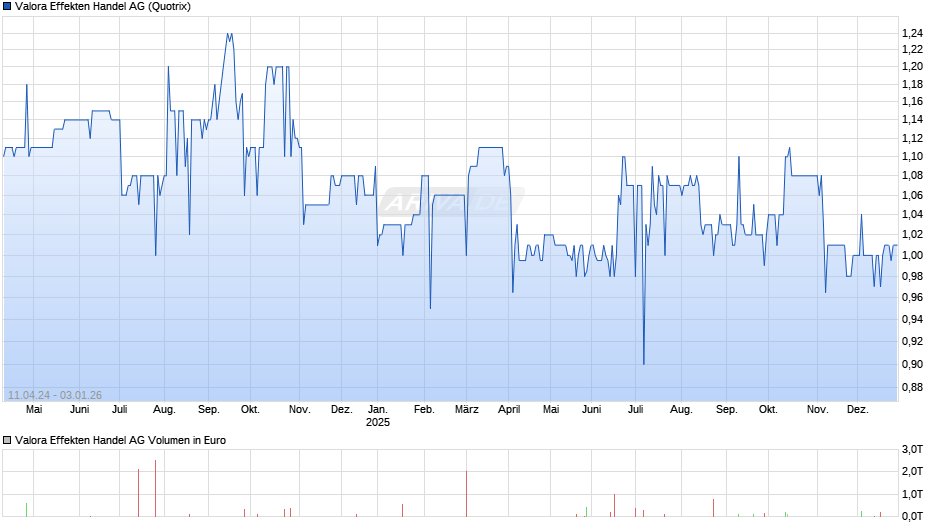This screenshot has width=940, height=526.
Task: Click the 1,16 price axis label
Action: point(912,101)
